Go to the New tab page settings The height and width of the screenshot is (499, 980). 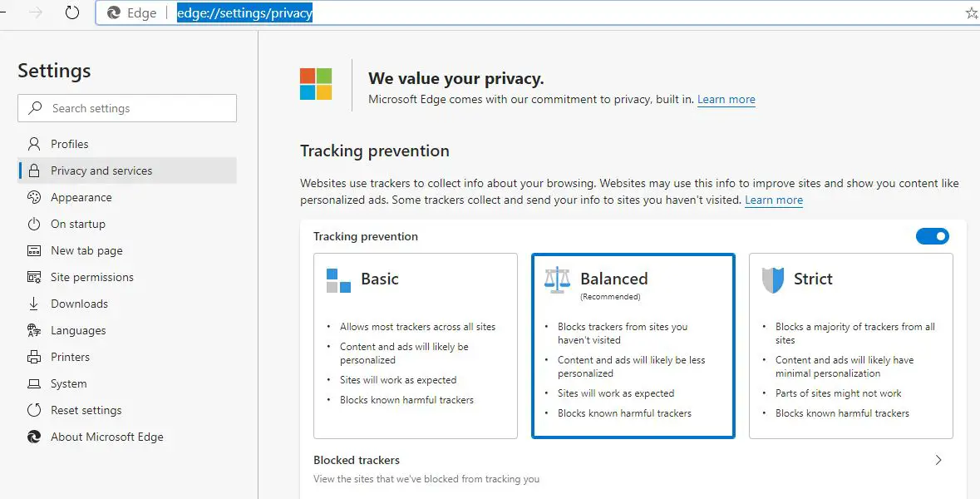[x=86, y=250]
